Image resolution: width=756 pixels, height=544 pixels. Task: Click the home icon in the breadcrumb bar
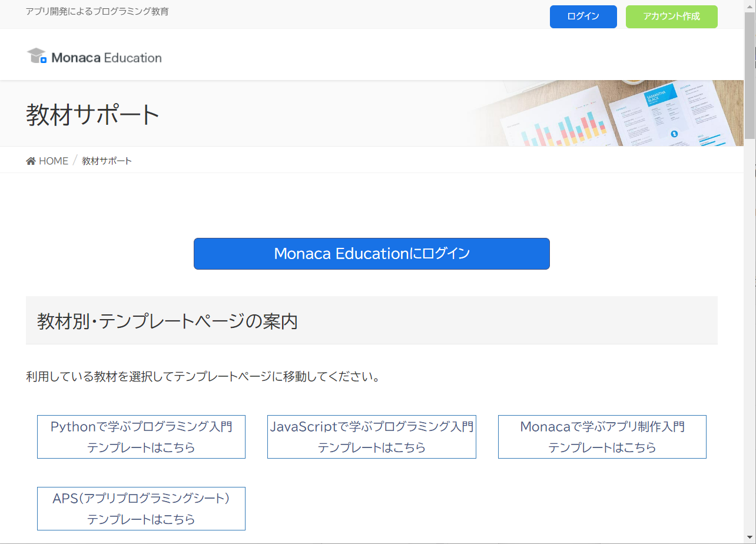pyautogui.click(x=30, y=160)
